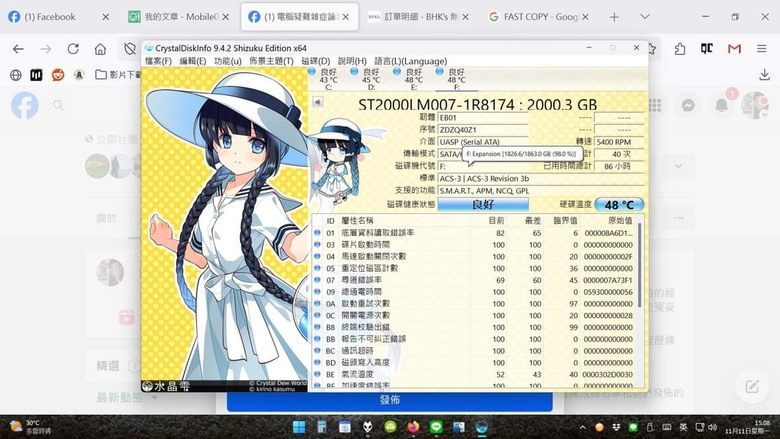Select attribute row 05 重定位磁區計數
The height and width of the screenshot is (439, 780).
(474, 268)
